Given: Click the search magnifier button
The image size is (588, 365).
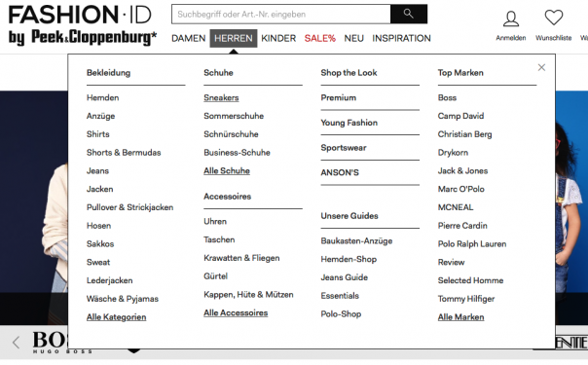Looking at the screenshot, I should click(x=409, y=15).
